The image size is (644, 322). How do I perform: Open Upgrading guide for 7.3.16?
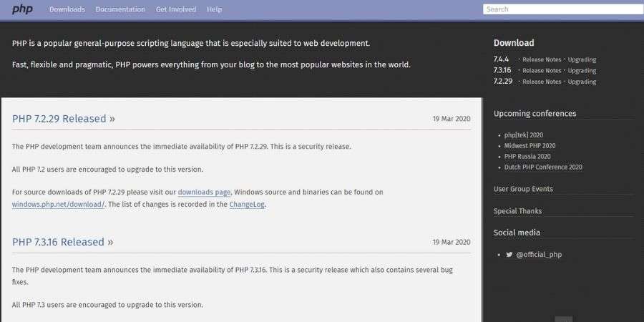pyautogui.click(x=582, y=71)
